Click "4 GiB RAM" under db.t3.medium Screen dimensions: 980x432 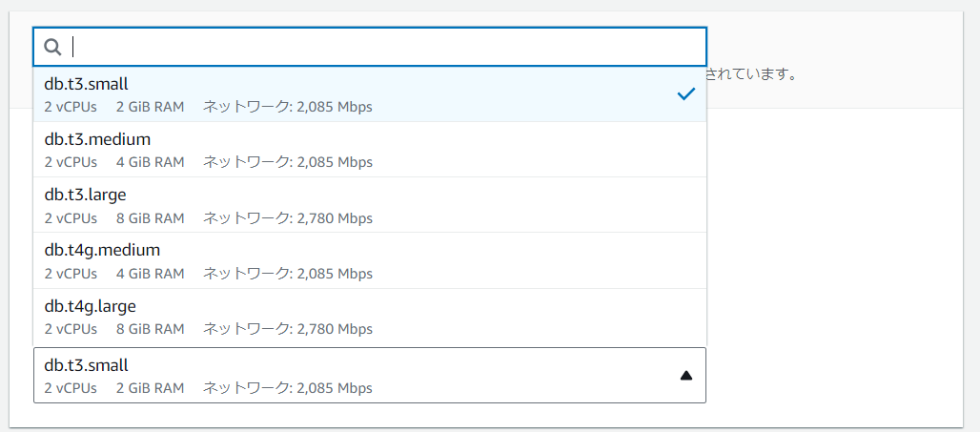pyautogui.click(x=150, y=162)
